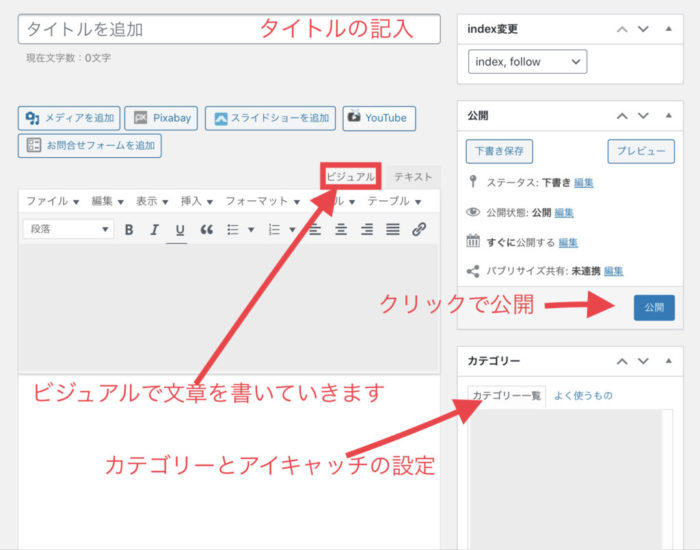
Task: Click the title field タイトルを追加
Action: 229,29
